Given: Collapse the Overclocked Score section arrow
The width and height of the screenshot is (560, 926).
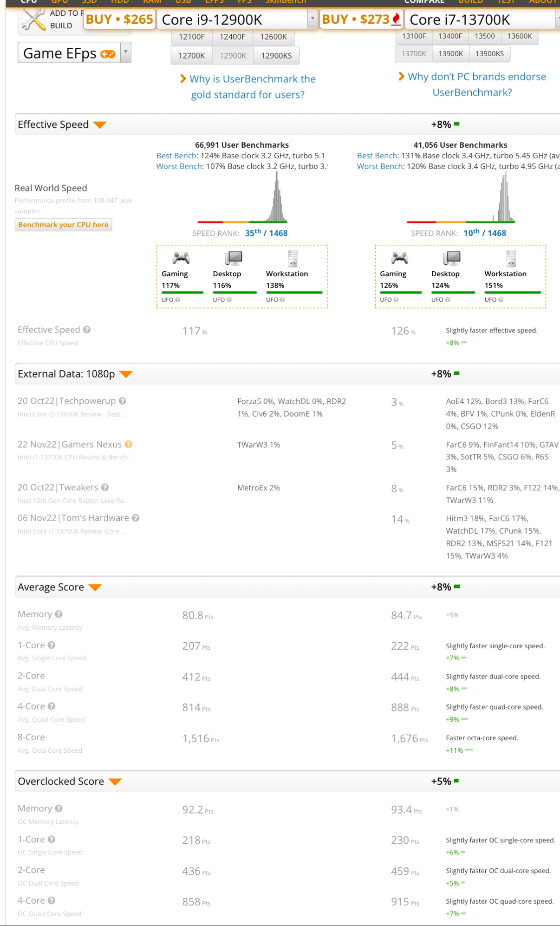Looking at the screenshot, I should (x=115, y=782).
